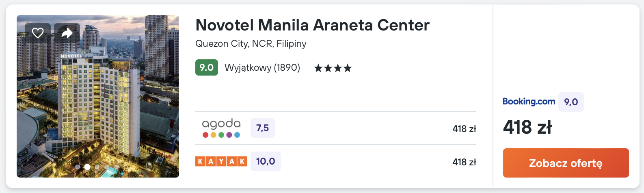This screenshot has height=193, width=644.
Task: Jump to the first photo carousel dot
Action: pyautogui.click(x=78, y=167)
